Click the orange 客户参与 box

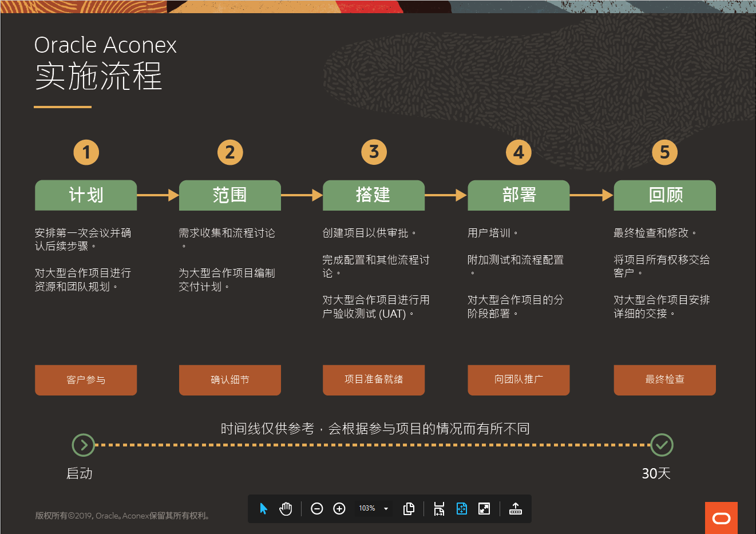click(x=86, y=380)
